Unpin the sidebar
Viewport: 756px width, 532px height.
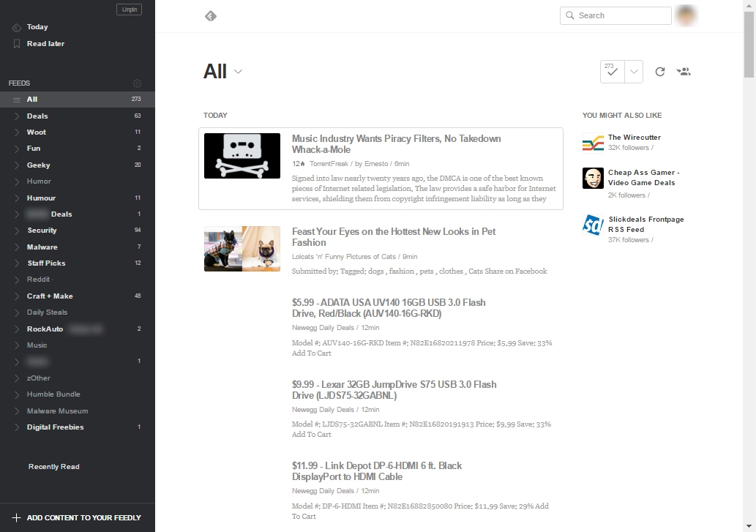(x=129, y=9)
